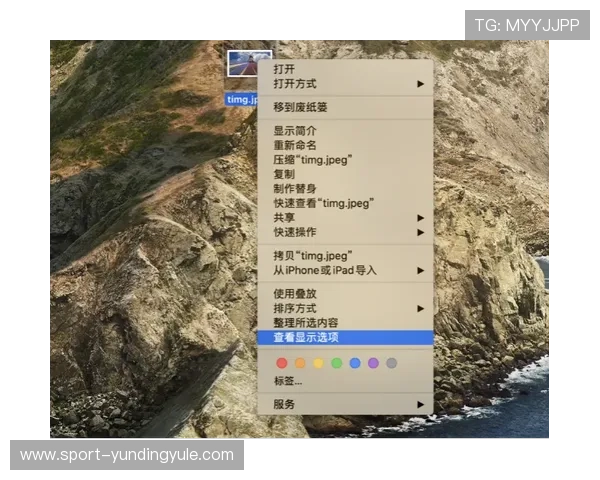Expand the arrow beside iPhone 或 iPad 导入
This screenshot has height=480, width=600.
click(421, 270)
